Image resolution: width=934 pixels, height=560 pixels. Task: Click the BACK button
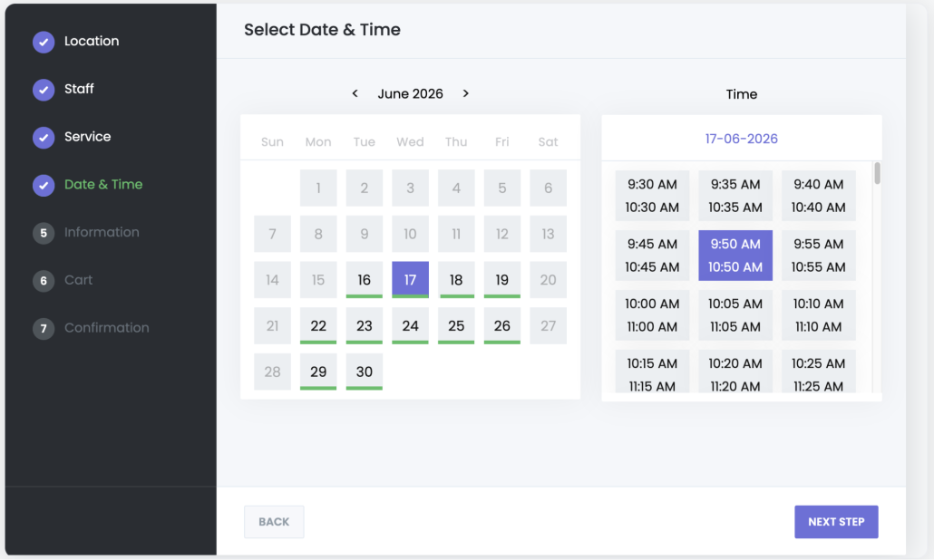(274, 522)
